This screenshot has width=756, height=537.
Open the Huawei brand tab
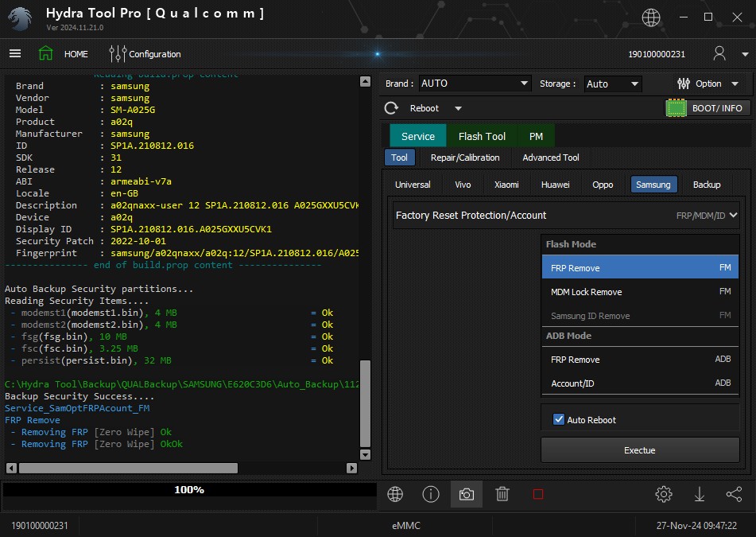[555, 185]
